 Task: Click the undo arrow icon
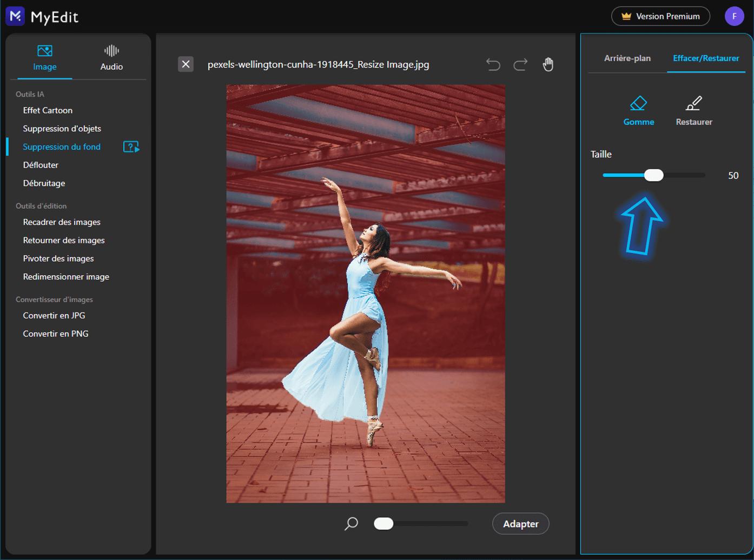click(493, 65)
